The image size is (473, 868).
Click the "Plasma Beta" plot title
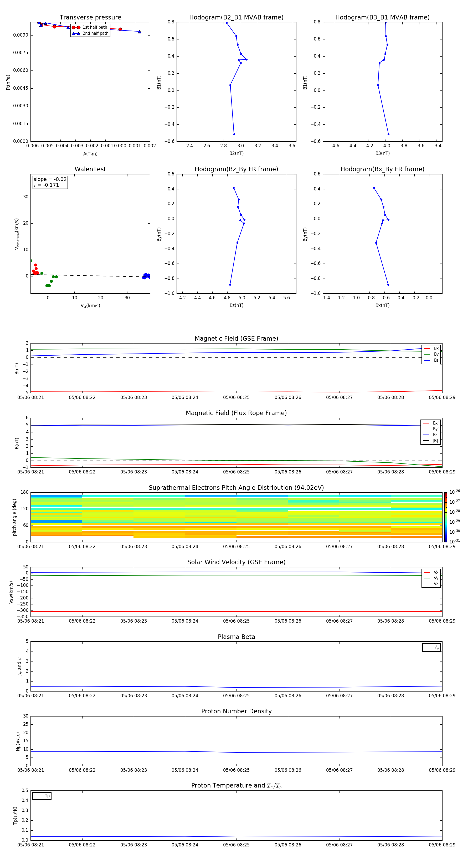click(236, 637)
